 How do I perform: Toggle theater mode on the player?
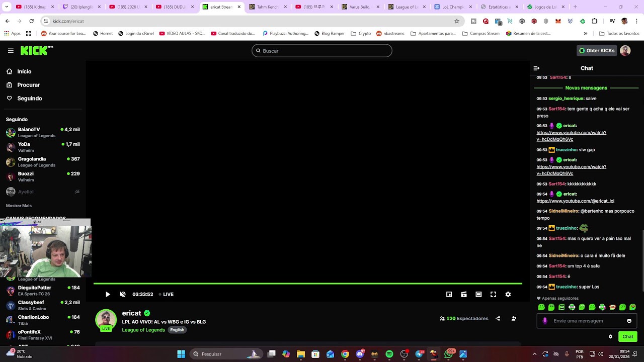click(478, 295)
